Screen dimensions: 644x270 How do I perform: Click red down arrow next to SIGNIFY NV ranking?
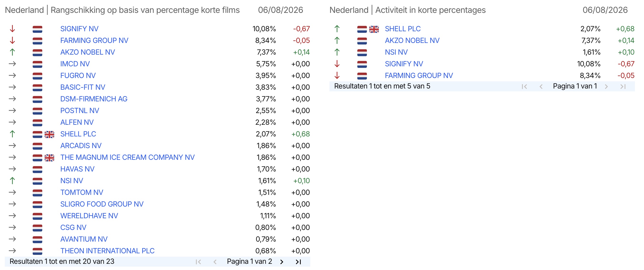click(12, 29)
